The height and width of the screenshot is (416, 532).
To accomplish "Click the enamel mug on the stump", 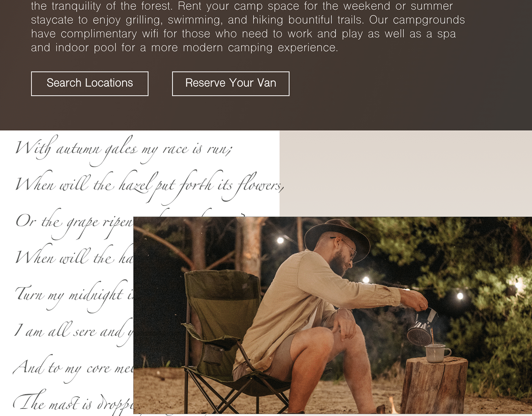I will pyautogui.click(x=437, y=353).
